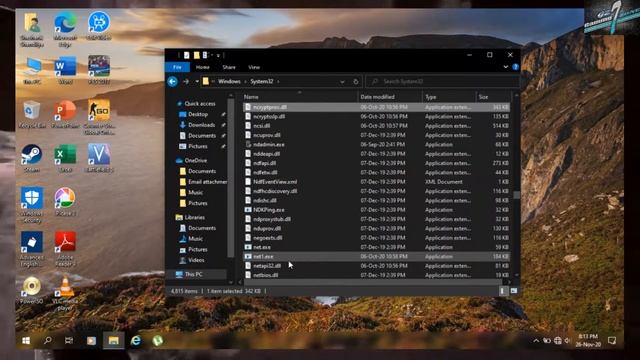This screenshot has height=360, width=640.
Task: Select the PowerPoint desktop shortcut
Action: coord(65,114)
